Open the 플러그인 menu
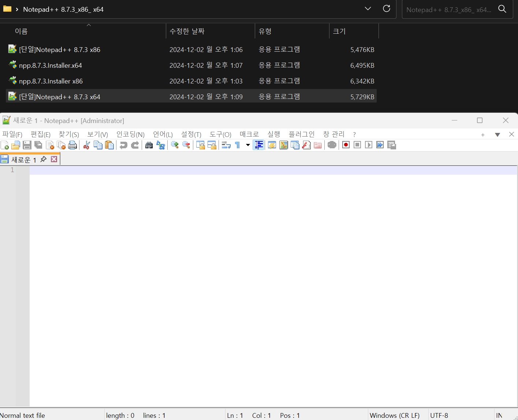Screen dimensions: 518x420 tap(302, 134)
